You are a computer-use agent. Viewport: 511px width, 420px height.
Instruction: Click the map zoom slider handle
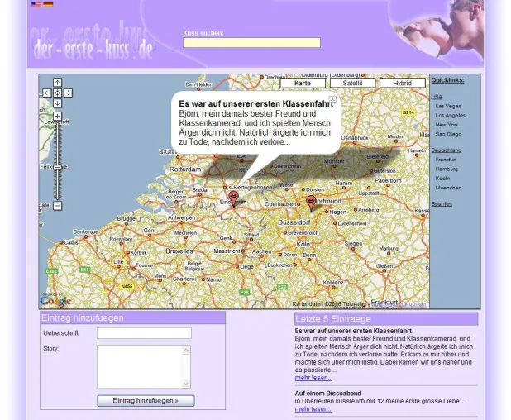coord(57,167)
